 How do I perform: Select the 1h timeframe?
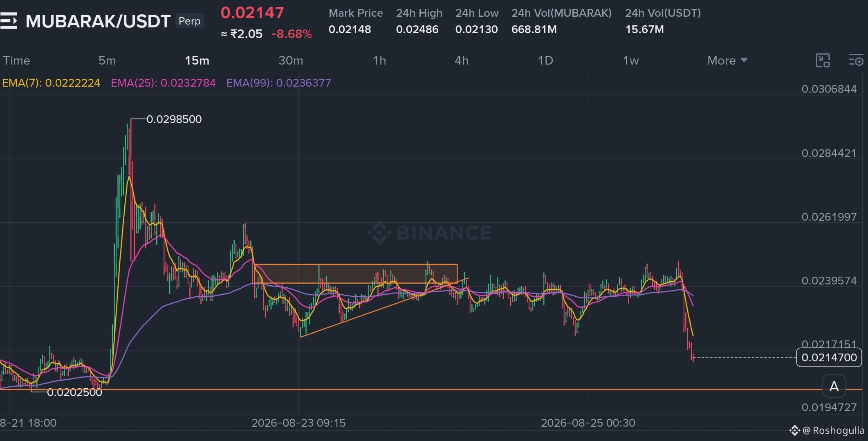[379, 60]
